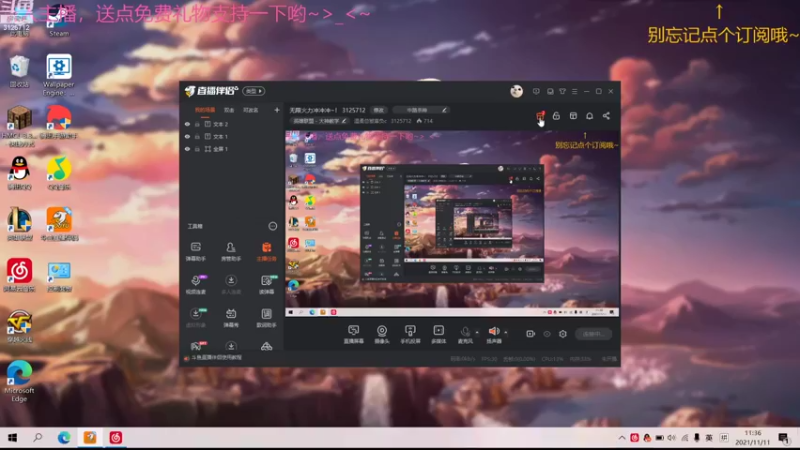The width and height of the screenshot is (800, 450).
Task: Toggle the room lock icon
Action: coord(556,116)
